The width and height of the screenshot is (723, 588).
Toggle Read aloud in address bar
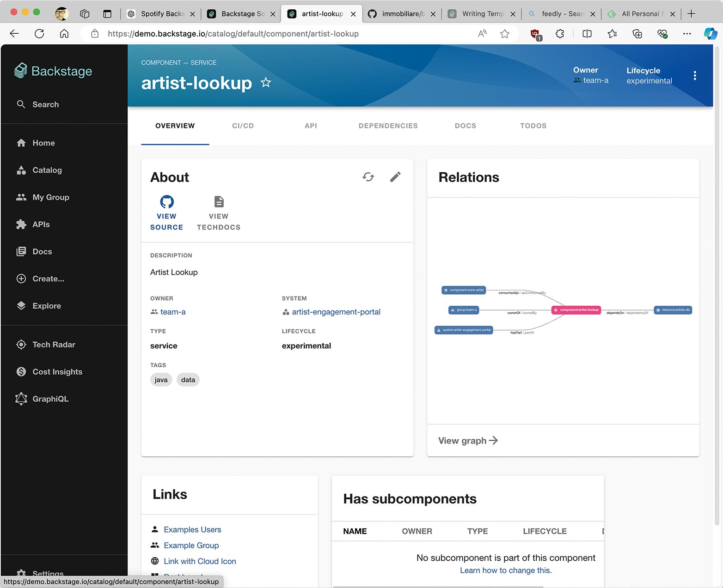(482, 33)
